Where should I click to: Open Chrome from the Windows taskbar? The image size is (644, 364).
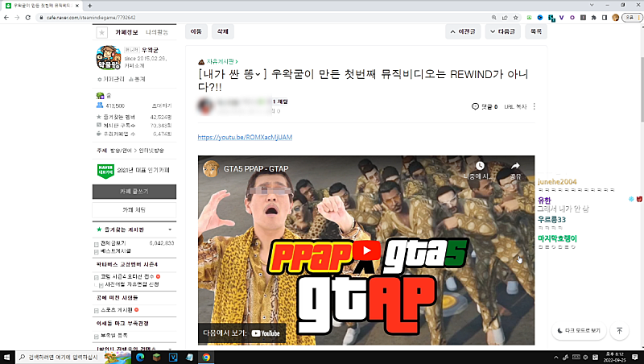click(x=206, y=356)
